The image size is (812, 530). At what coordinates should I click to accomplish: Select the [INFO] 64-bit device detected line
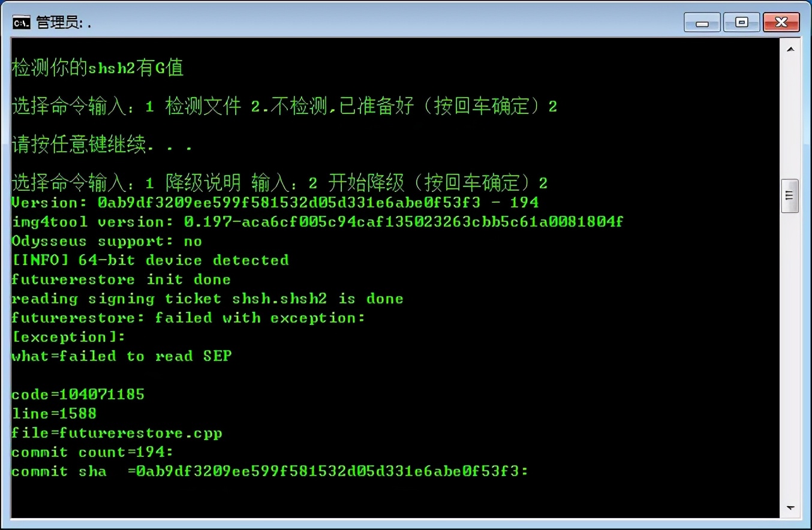(149, 260)
